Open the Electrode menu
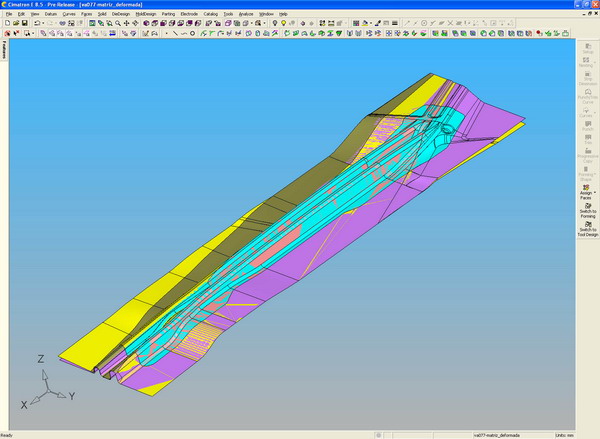 coord(189,14)
